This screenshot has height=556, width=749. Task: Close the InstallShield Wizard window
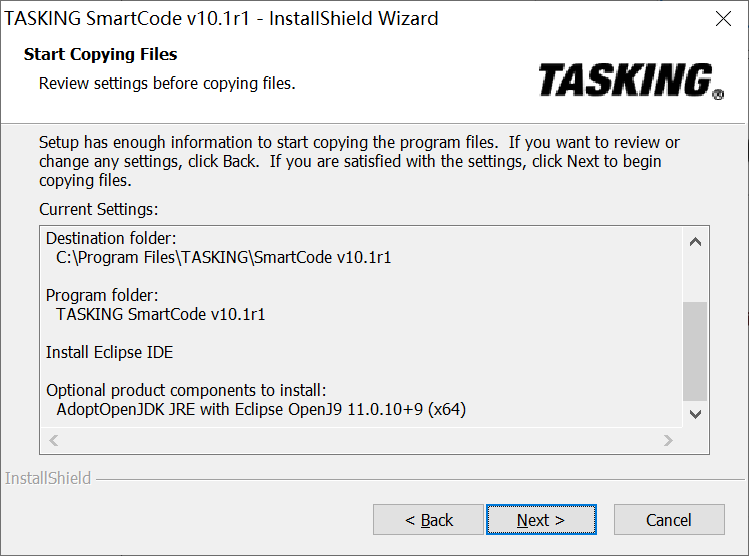point(723,19)
